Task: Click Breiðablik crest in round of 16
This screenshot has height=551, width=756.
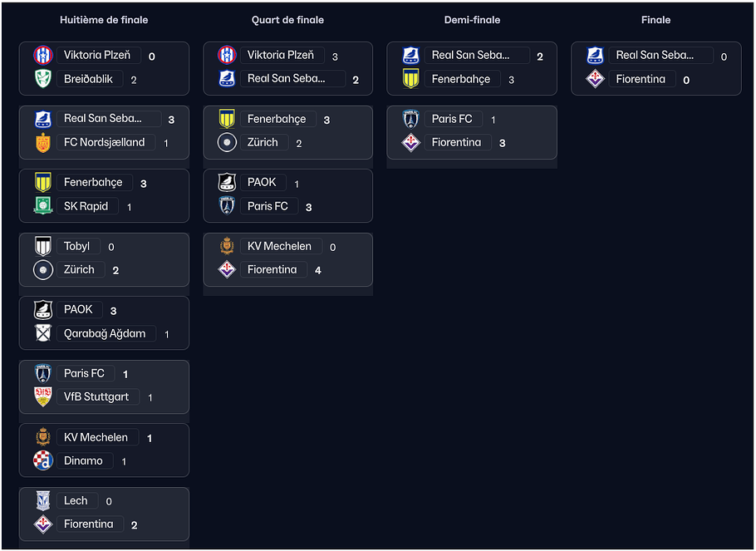Action: (x=43, y=79)
